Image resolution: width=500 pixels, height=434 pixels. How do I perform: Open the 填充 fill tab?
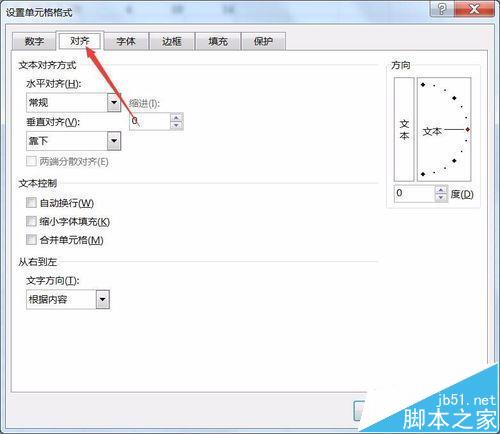(218, 42)
